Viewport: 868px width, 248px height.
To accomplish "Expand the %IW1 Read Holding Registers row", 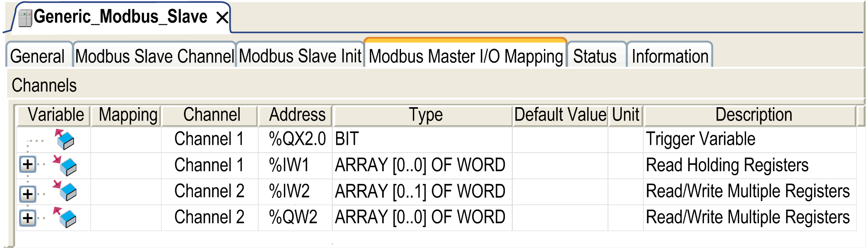I will [28, 165].
